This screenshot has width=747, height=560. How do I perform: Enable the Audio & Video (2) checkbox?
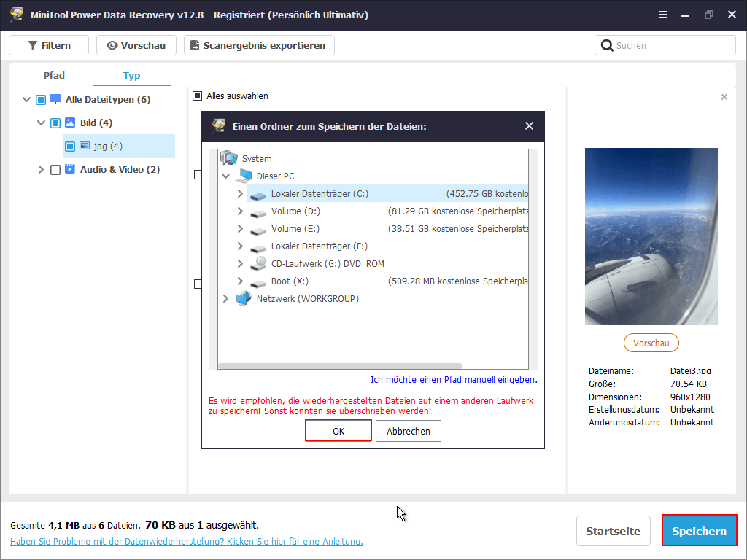pyautogui.click(x=54, y=169)
